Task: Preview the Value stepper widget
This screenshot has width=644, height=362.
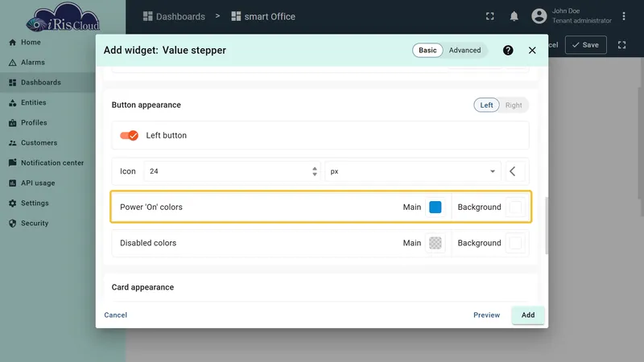Action: [486, 315]
